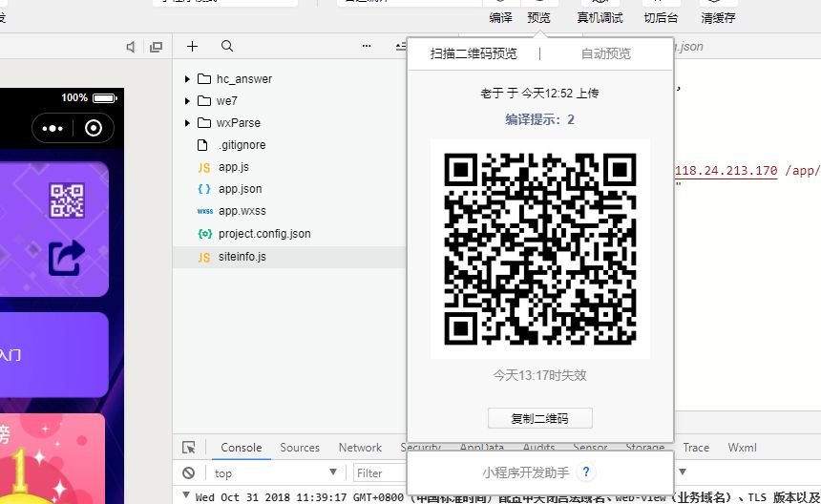Click the upload info text 老于 于 今天12:52 上传
Image resolution: width=821 pixels, height=504 pixels.
[539, 94]
